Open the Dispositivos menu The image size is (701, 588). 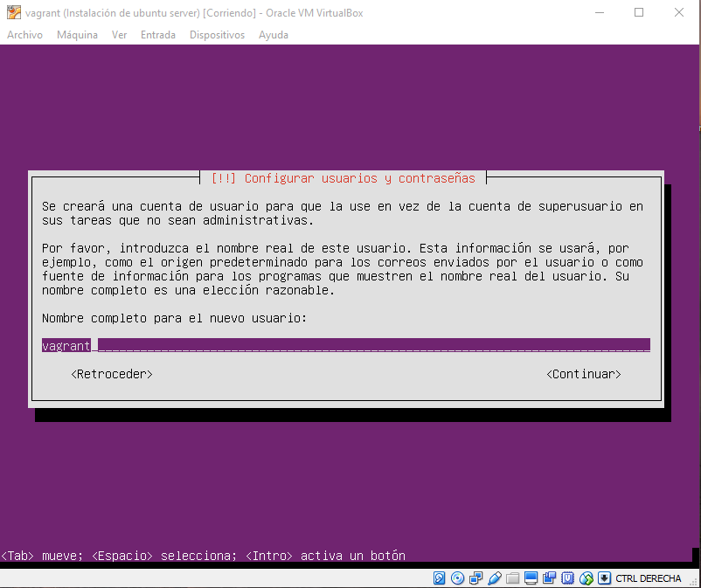point(218,35)
